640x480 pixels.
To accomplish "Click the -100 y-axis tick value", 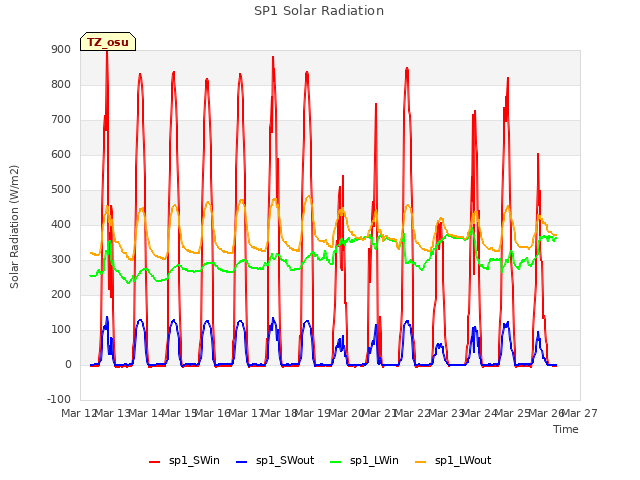I will click(59, 399).
